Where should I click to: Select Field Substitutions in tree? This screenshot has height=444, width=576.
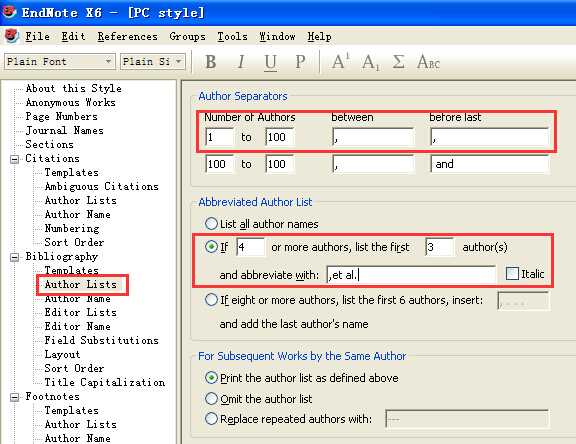(102, 340)
